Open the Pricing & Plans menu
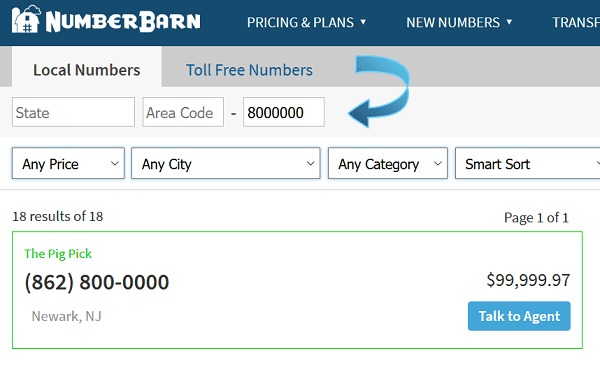This screenshot has width=600, height=365. [306, 23]
